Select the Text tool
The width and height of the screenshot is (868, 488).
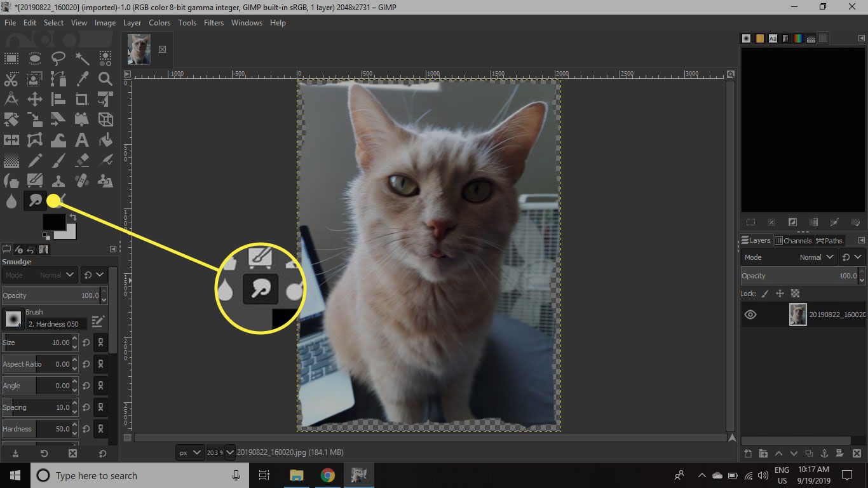tap(82, 139)
